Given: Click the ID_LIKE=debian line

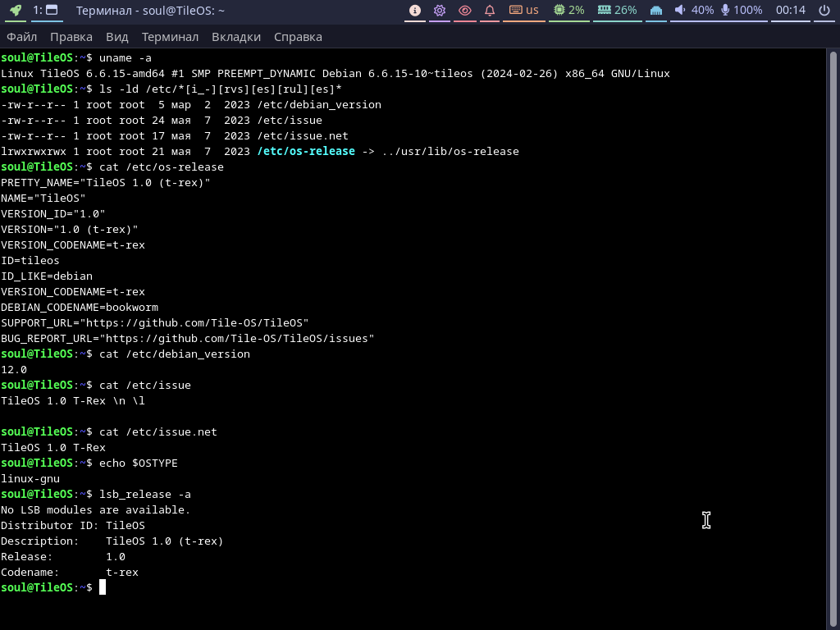Looking at the screenshot, I should pos(47,276).
